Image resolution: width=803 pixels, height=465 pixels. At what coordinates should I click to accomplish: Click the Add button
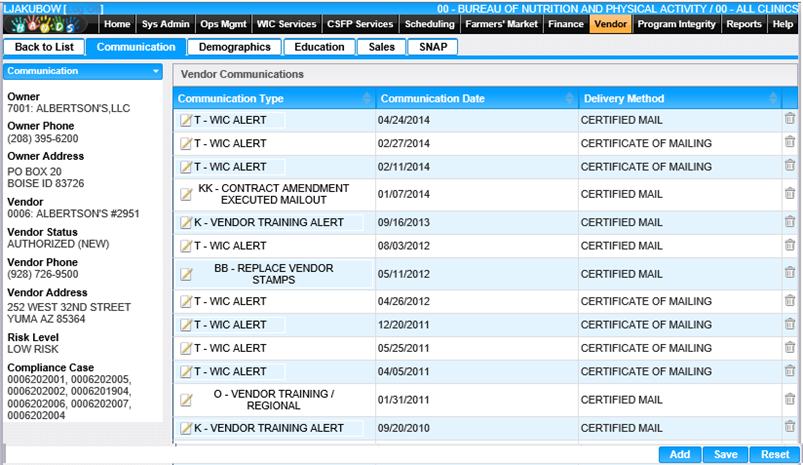(680, 454)
